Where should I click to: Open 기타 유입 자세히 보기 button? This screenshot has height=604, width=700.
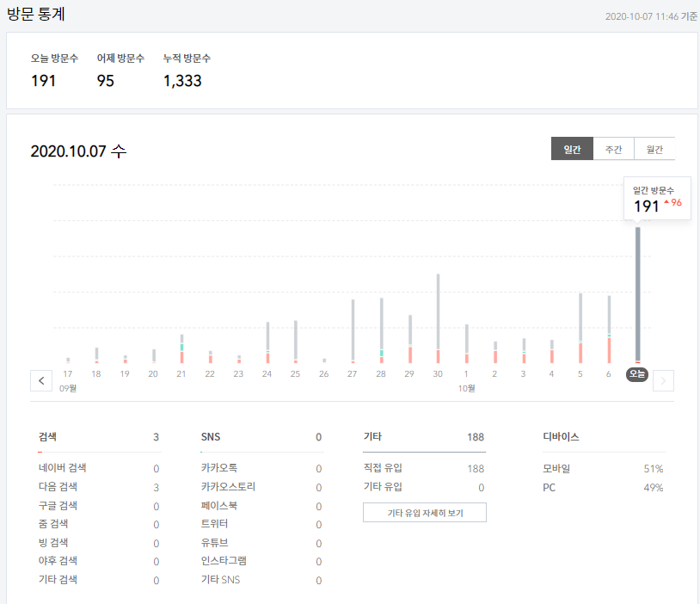coord(425,513)
